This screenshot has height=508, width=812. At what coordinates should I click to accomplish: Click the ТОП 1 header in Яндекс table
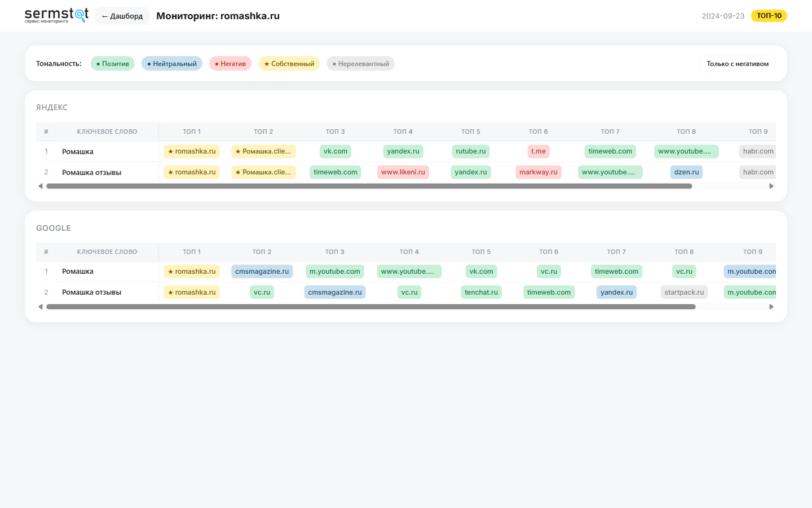click(192, 132)
